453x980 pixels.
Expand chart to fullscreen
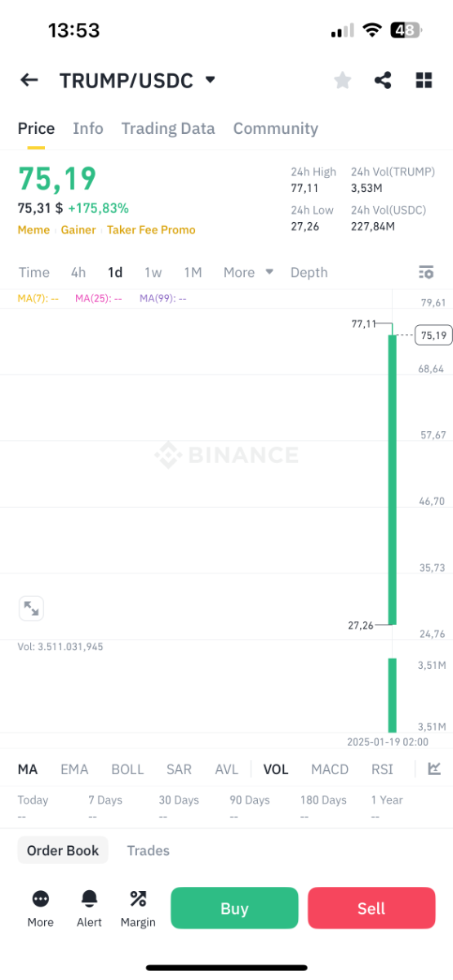31,608
